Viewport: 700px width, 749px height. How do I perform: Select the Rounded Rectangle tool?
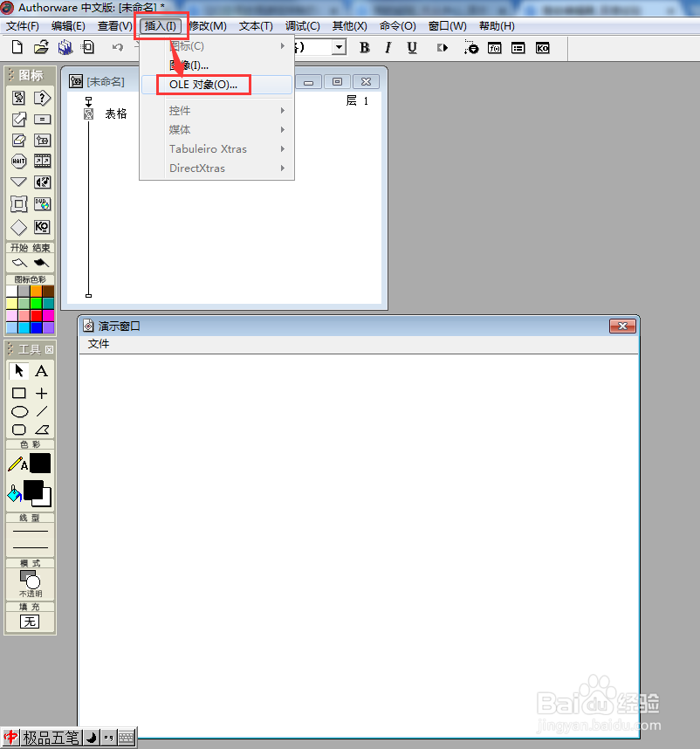[18, 429]
